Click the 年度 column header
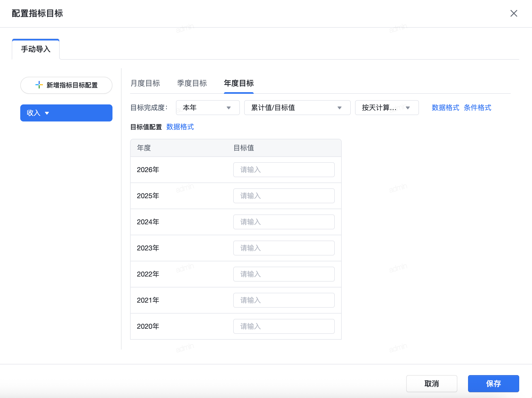The height and width of the screenshot is (398, 532). click(144, 148)
